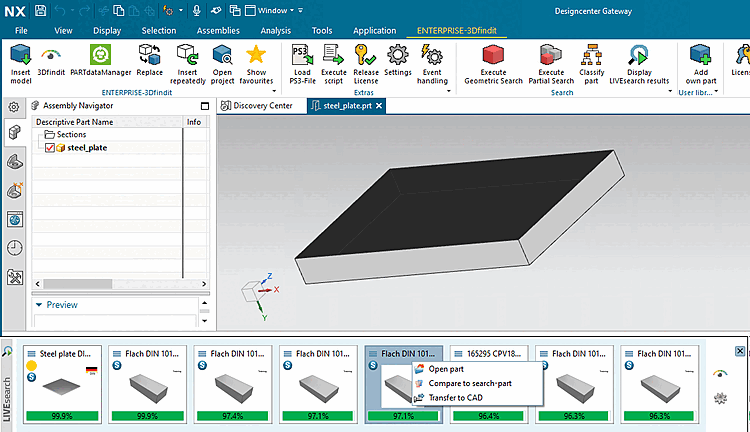
Task: Open web browser sidebar tab
Action: pyautogui.click(x=15, y=220)
